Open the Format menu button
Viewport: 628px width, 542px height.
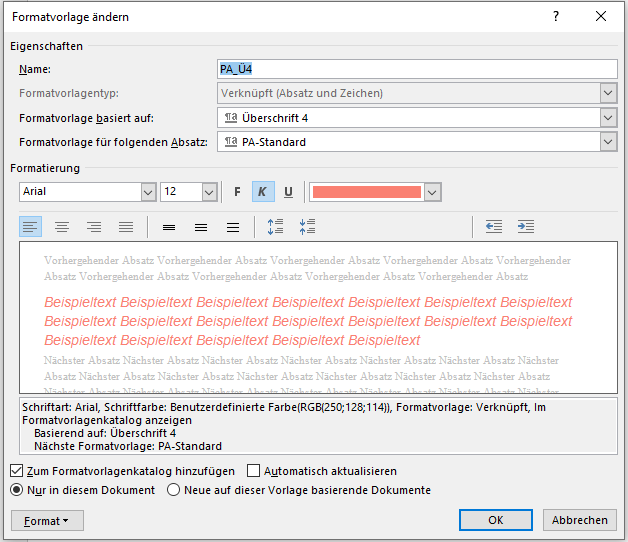(x=47, y=521)
